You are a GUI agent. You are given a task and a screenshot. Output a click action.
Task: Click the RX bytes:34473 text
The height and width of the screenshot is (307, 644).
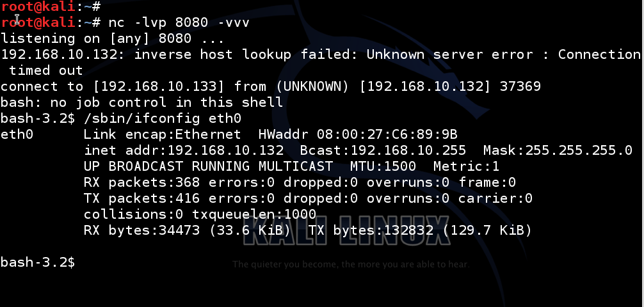[x=142, y=230]
